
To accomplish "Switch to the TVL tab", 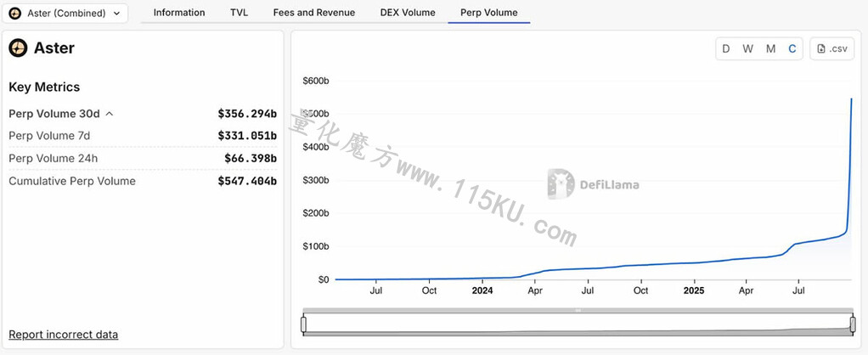I will pos(240,12).
